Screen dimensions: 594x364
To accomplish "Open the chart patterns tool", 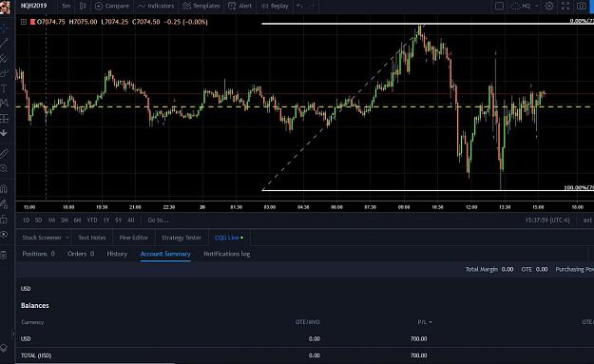I will (x=4, y=103).
